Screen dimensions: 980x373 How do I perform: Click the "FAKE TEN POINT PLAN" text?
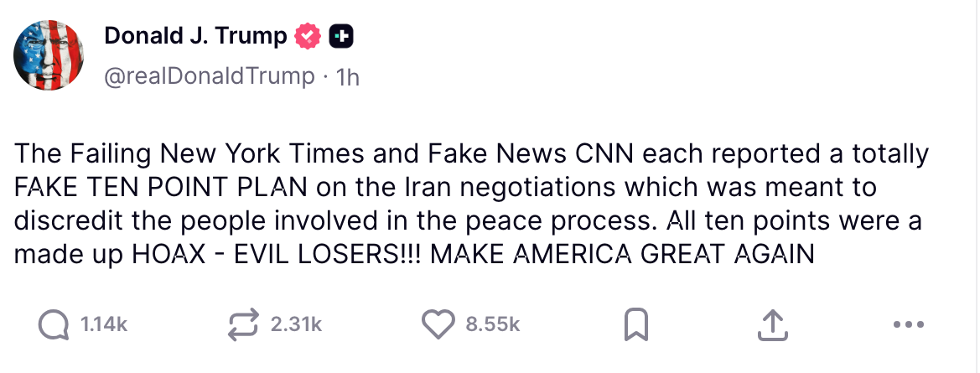[x=156, y=187]
